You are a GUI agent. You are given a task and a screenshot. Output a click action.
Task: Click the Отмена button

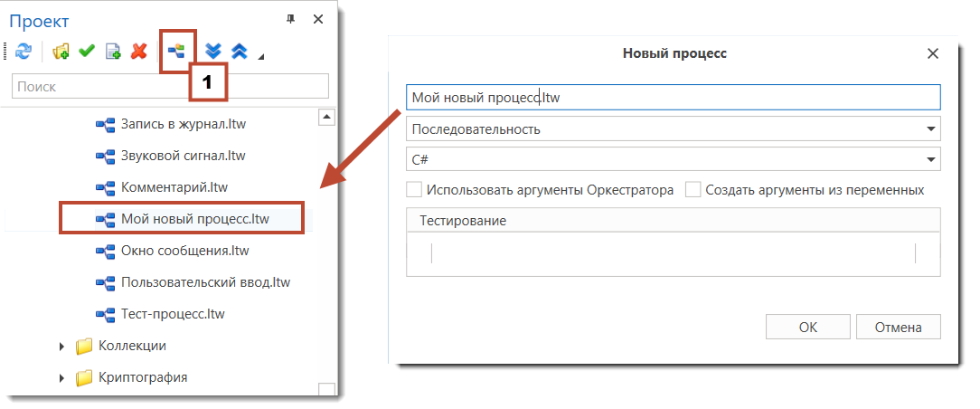pyautogui.click(x=898, y=327)
